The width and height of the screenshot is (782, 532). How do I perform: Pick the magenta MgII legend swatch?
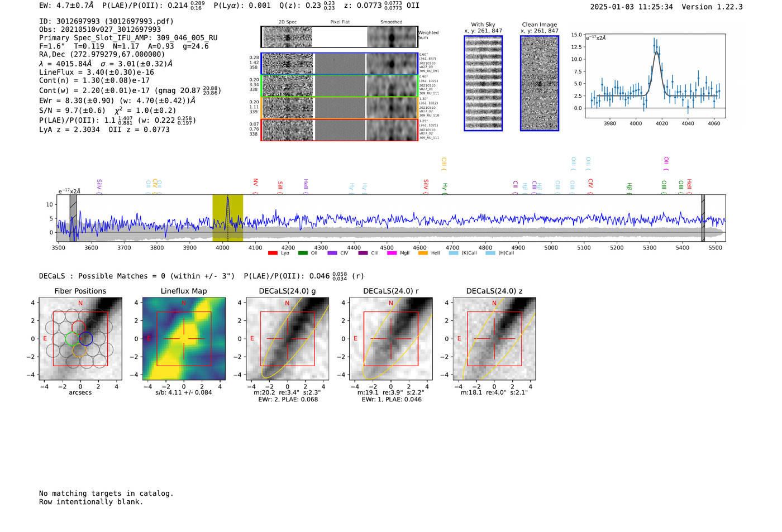tap(392, 253)
